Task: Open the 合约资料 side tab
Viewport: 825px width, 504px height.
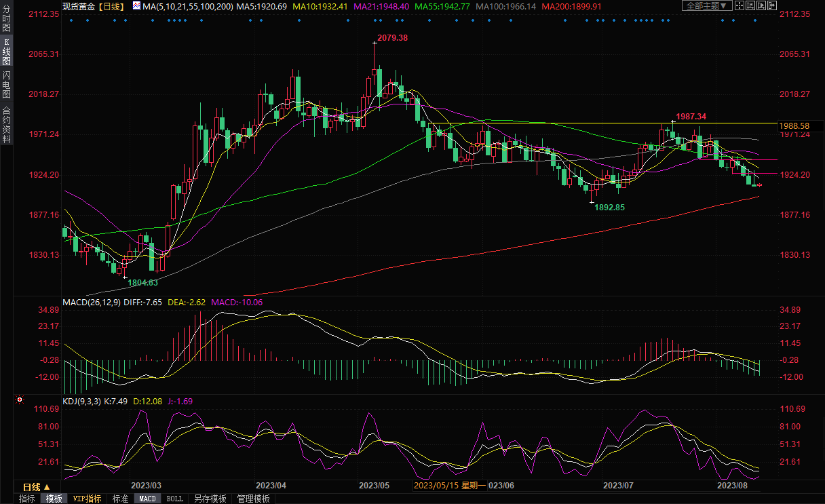Action: (6, 125)
